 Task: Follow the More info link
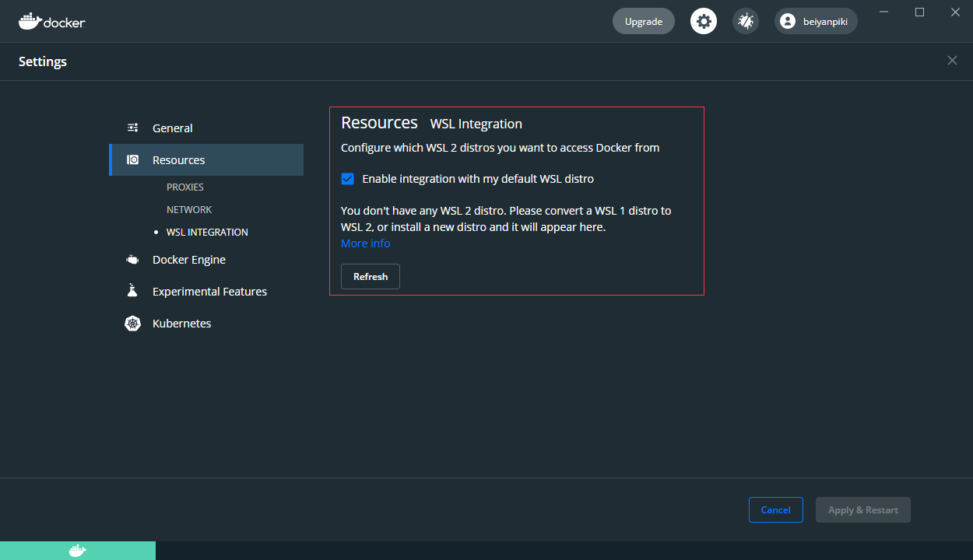click(366, 243)
